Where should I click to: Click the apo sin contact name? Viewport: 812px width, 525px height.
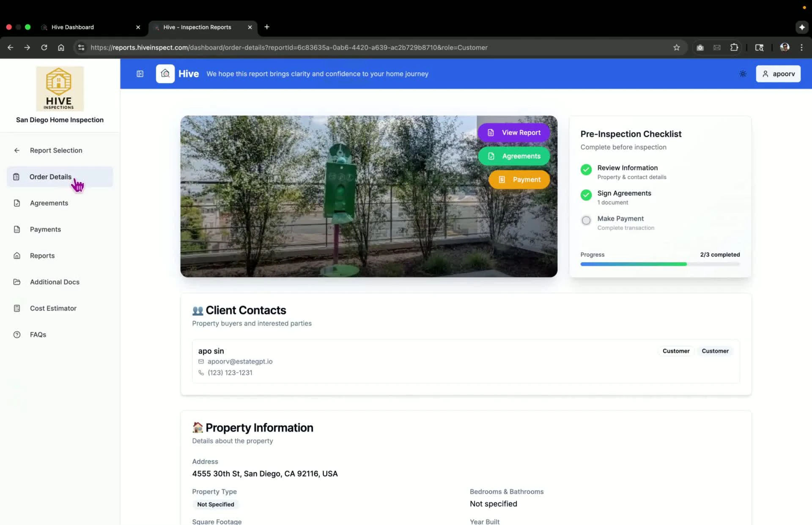[211, 351]
